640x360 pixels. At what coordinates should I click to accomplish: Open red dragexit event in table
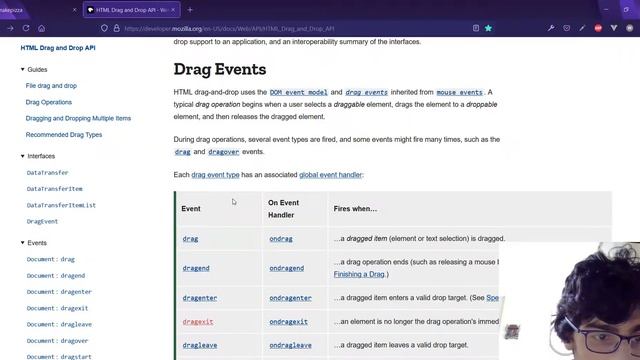point(198,322)
